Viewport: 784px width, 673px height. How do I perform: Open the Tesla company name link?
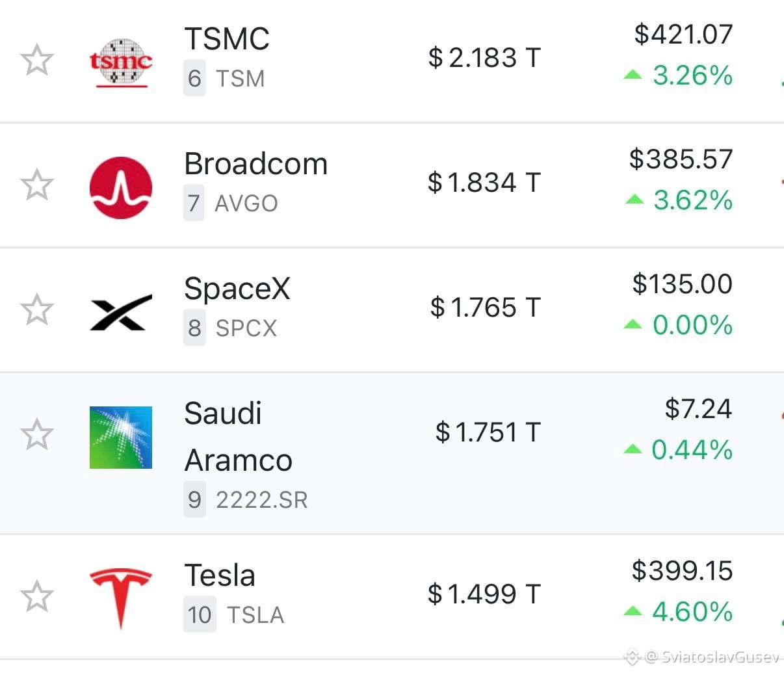[x=220, y=575]
